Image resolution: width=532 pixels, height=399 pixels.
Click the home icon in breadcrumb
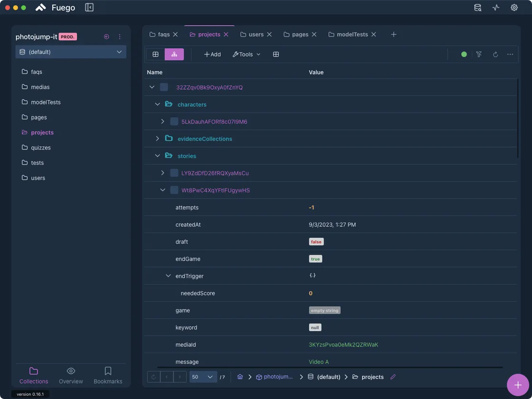(240, 377)
